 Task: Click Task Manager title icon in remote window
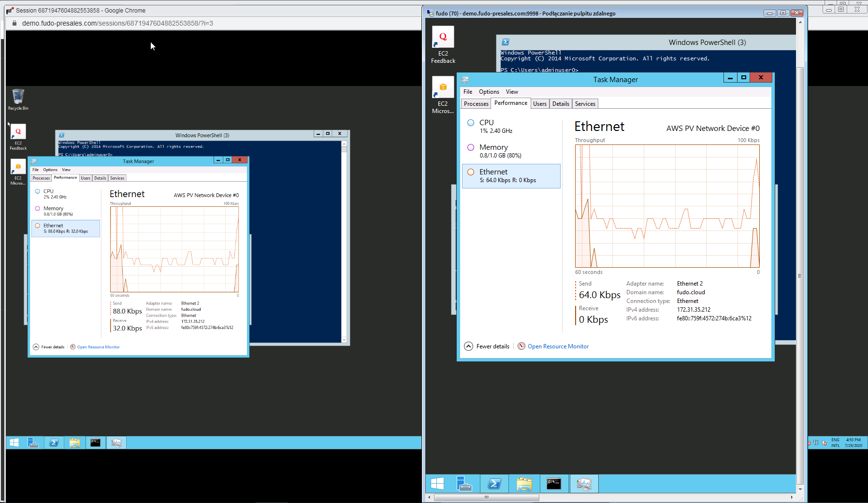coord(465,80)
